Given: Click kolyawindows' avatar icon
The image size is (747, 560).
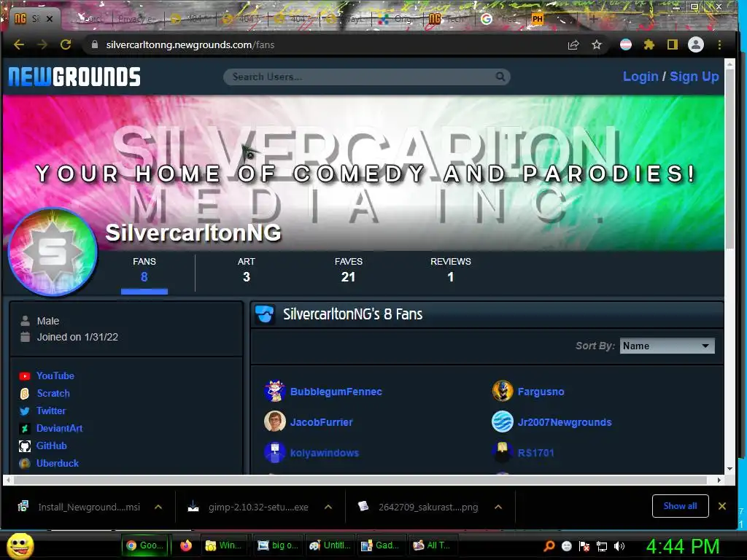Looking at the screenshot, I should pos(275,452).
